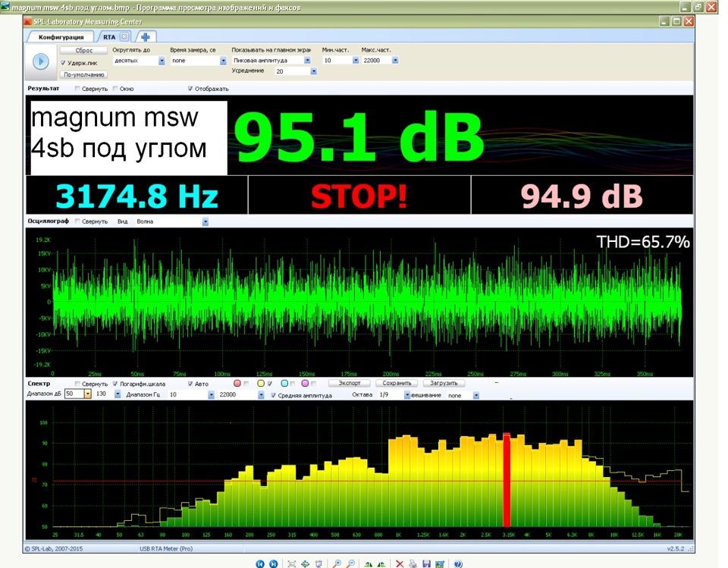Click the white 'magnum msw 4sb под углом' note field

[129, 137]
